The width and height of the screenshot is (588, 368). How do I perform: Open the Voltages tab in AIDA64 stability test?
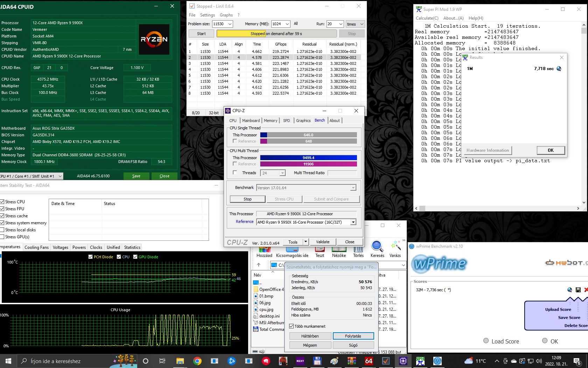click(x=61, y=247)
